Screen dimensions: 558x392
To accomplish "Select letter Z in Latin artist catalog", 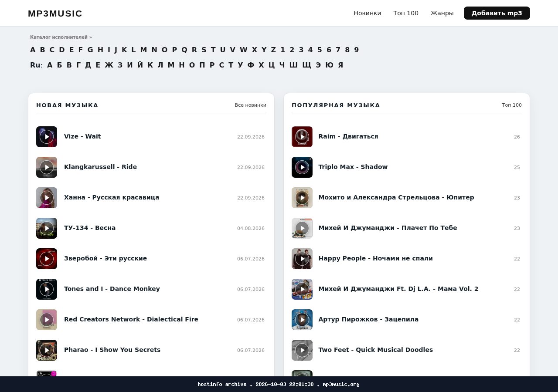I will 273,50.
